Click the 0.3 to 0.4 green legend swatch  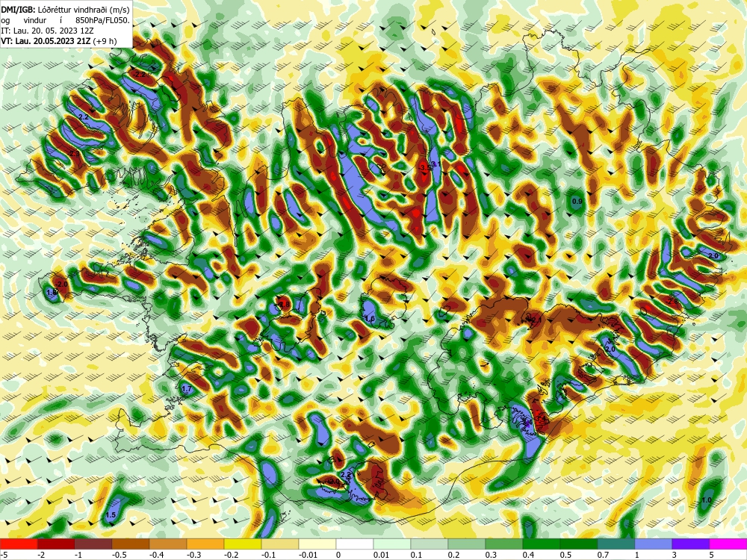(x=504, y=544)
